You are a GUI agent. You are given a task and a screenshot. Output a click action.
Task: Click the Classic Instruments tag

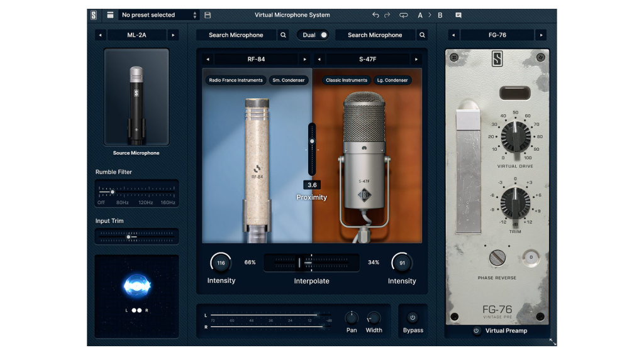pyautogui.click(x=347, y=80)
